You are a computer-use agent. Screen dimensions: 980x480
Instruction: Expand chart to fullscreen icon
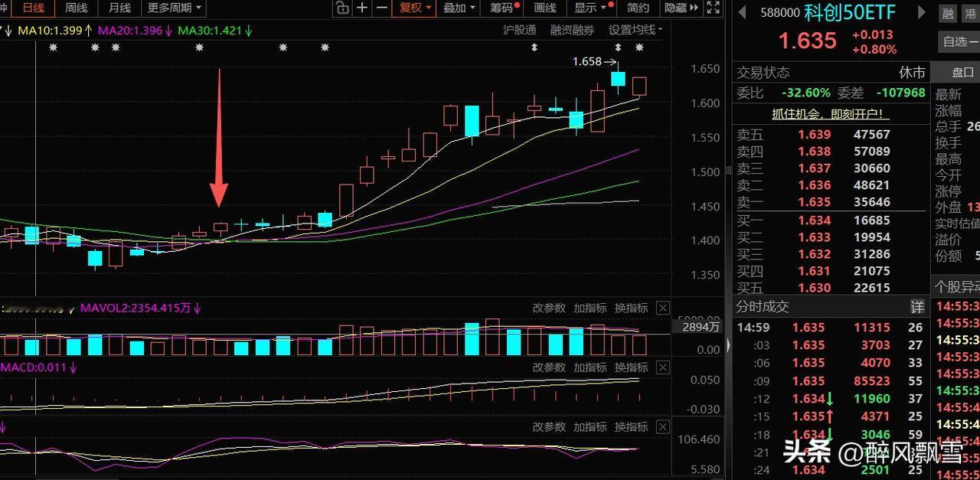click(x=714, y=8)
